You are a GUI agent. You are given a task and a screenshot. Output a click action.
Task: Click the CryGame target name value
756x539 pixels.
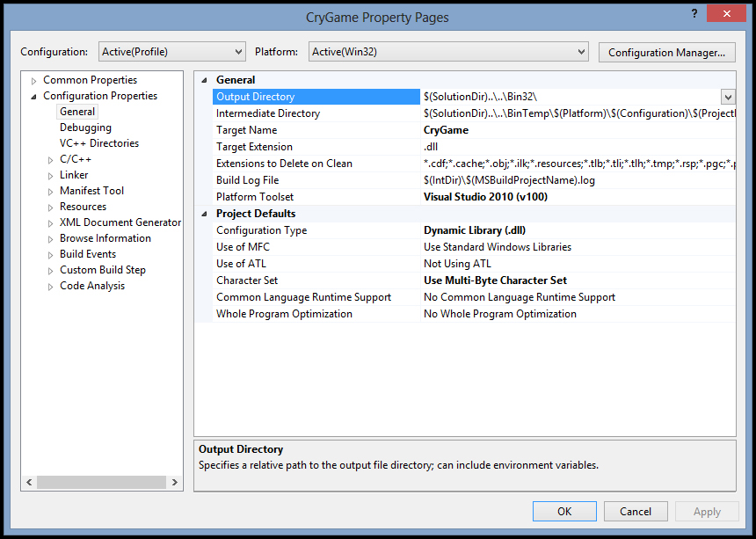coord(446,130)
